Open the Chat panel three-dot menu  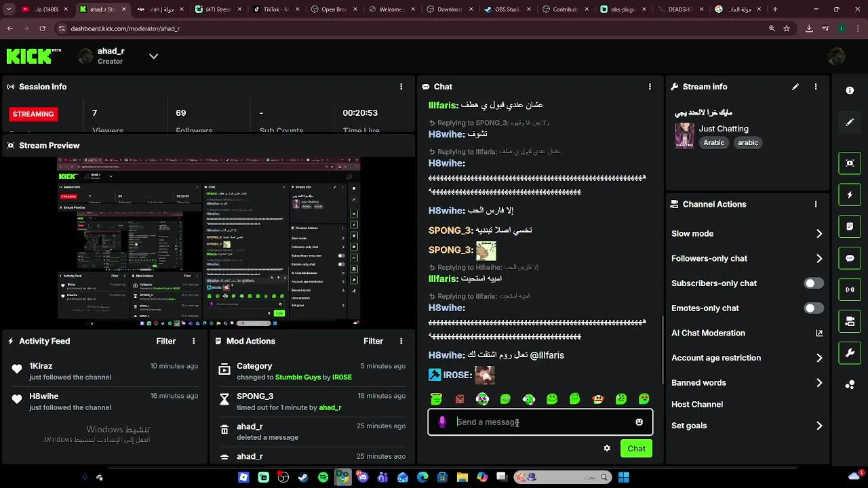[x=650, y=87]
